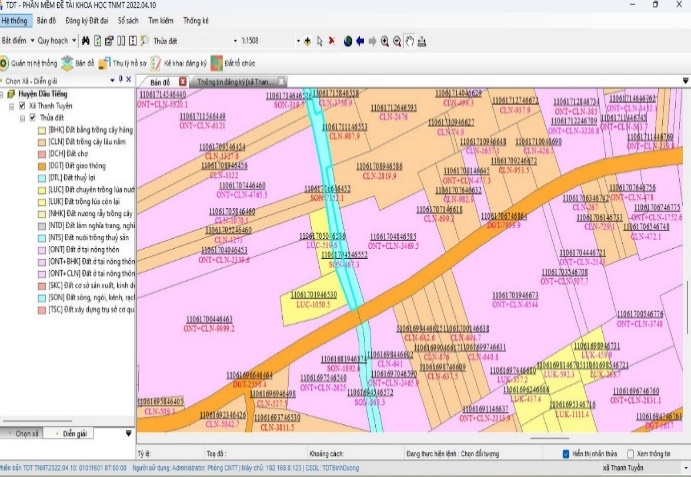Toggle the Xã Thanh Tuyền checkbox

click(21, 106)
